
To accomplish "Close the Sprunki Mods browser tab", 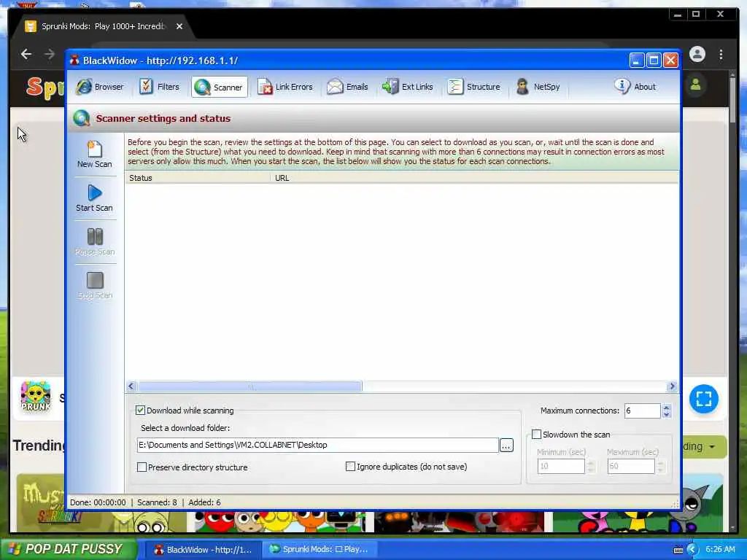I will [x=179, y=27].
